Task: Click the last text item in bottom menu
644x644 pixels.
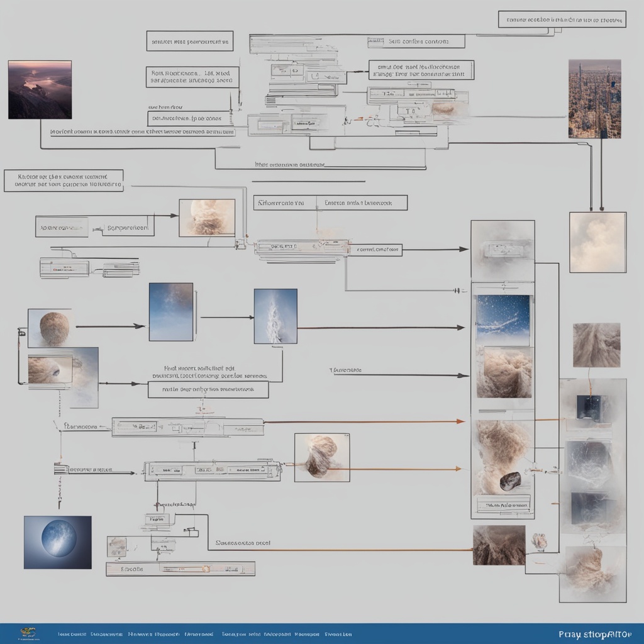Action: tap(338, 634)
